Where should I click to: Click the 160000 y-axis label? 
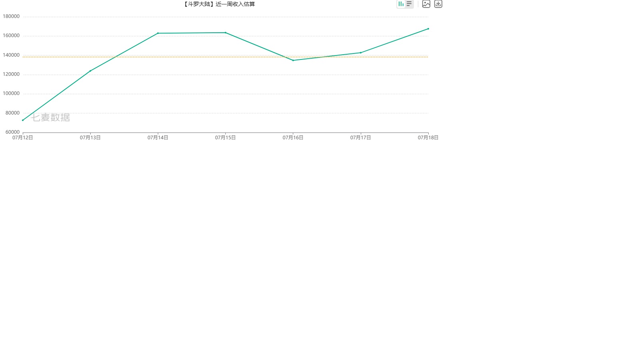tap(11, 36)
